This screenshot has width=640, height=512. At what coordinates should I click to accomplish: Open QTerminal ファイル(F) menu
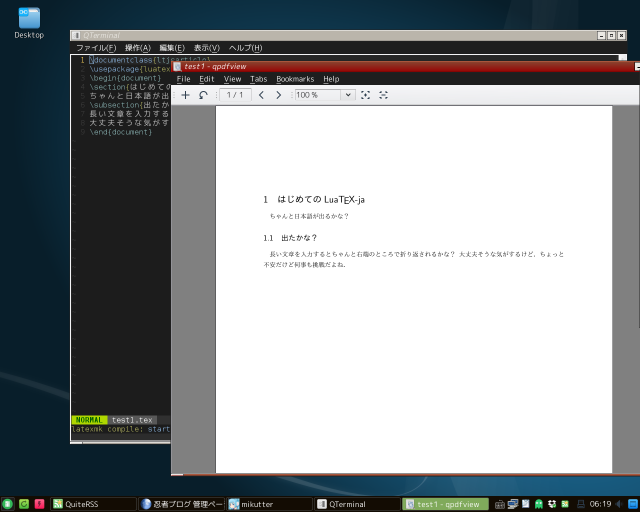pyautogui.click(x=96, y=48)
